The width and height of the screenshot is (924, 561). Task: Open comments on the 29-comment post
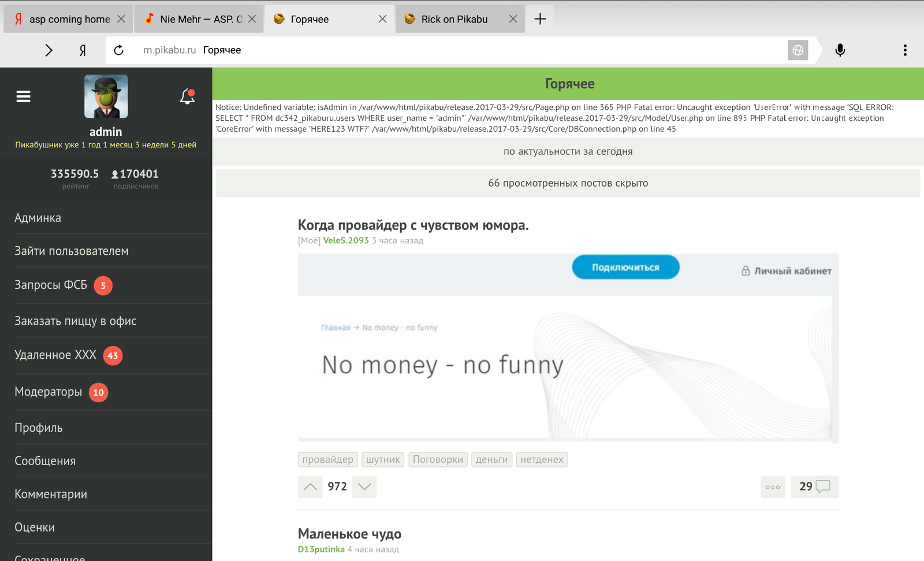click(x=814, y=486)
